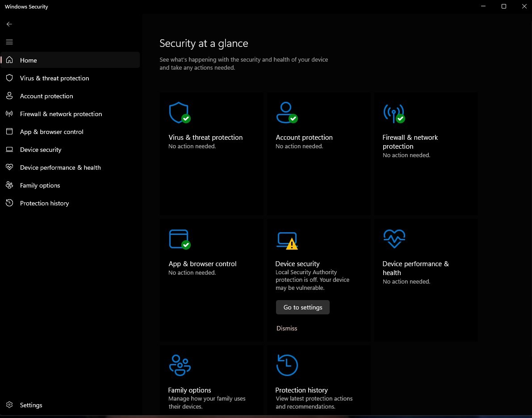Click the Account protection person icon in sidebar
This screenshot has height=418, width=532.
9,96
